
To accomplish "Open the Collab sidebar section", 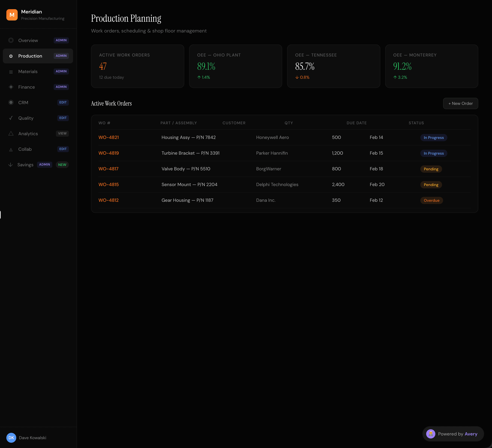I will [25, 149].
